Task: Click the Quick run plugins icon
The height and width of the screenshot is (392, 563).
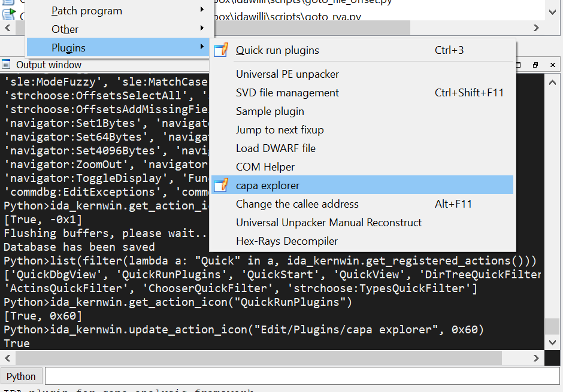Action: pyautogui.click(x=221, y=51)
